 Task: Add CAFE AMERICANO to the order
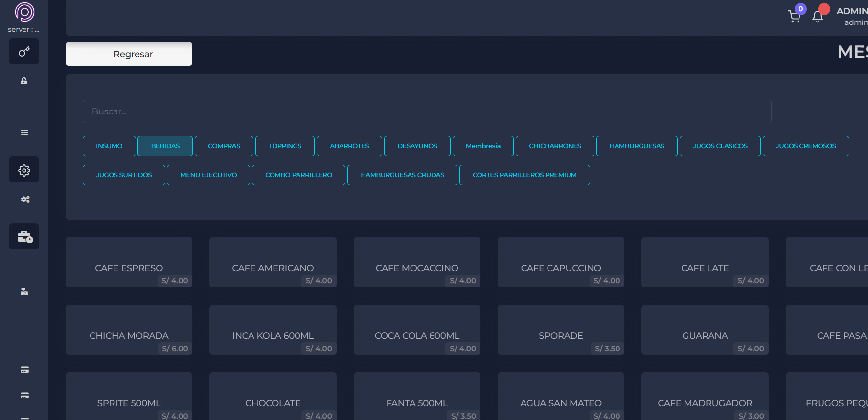(273, 262)
